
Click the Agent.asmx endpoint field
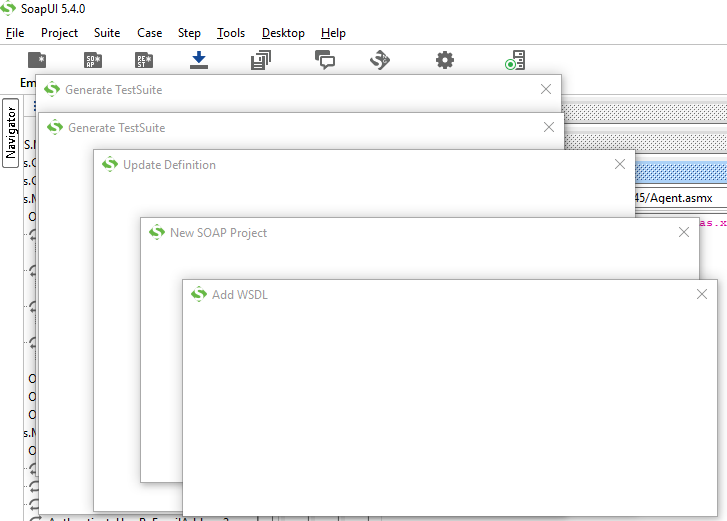point(681,198)
